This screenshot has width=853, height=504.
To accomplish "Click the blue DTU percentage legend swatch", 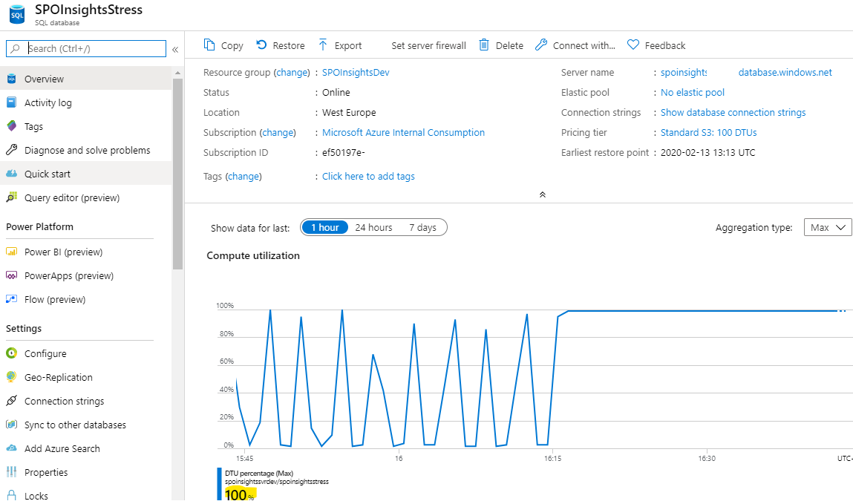I will 219,483.
